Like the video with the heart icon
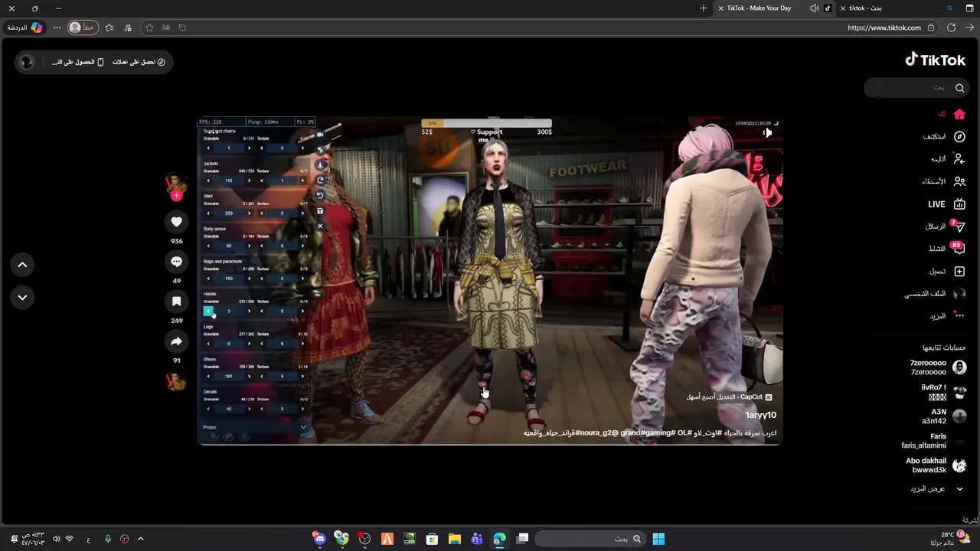The height and width of the screenshot is (551, 980). point(176,222)
